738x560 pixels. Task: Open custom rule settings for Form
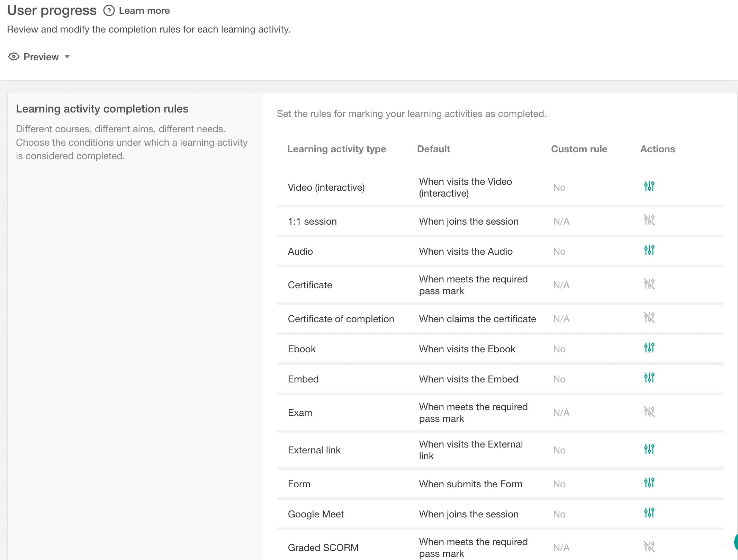coord(649,482)
